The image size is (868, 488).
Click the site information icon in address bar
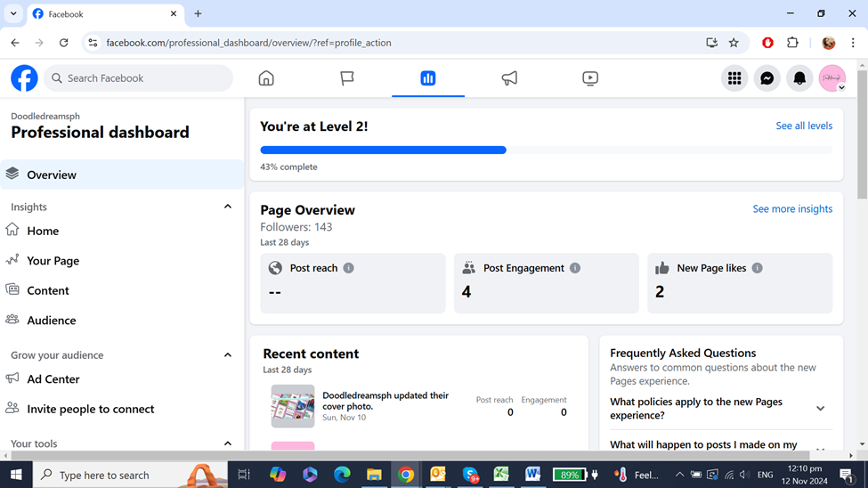pos(93,43)
